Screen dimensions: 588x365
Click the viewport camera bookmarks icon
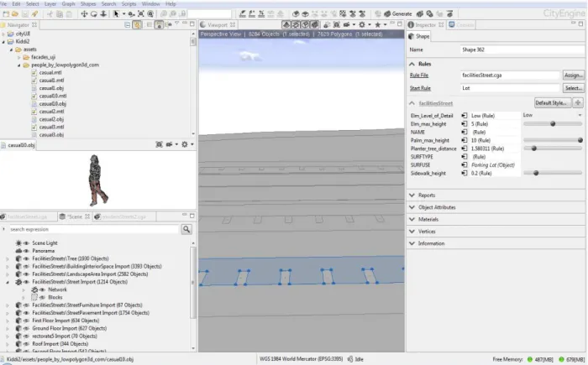(x=346, y=24)
